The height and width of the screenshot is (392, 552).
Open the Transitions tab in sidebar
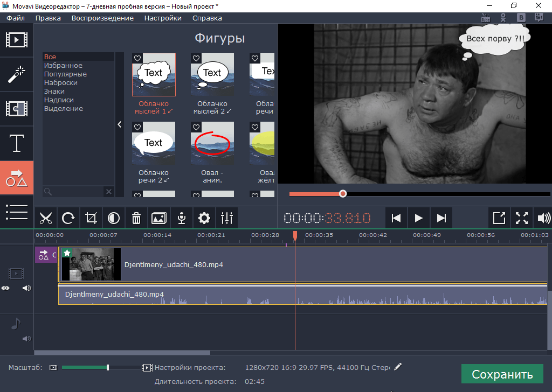pos(17,109)
